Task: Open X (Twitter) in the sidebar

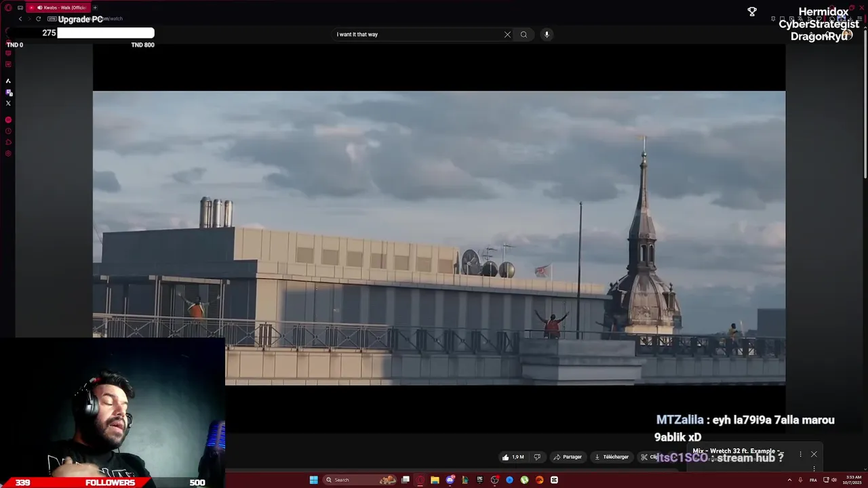Action: [8, 104]
